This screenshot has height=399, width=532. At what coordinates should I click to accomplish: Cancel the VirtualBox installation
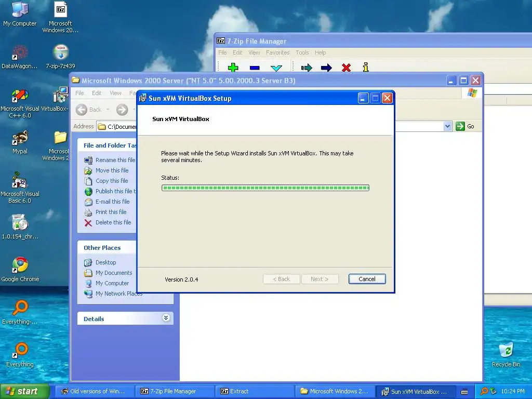pyautogui.click(x=367, y=279)
